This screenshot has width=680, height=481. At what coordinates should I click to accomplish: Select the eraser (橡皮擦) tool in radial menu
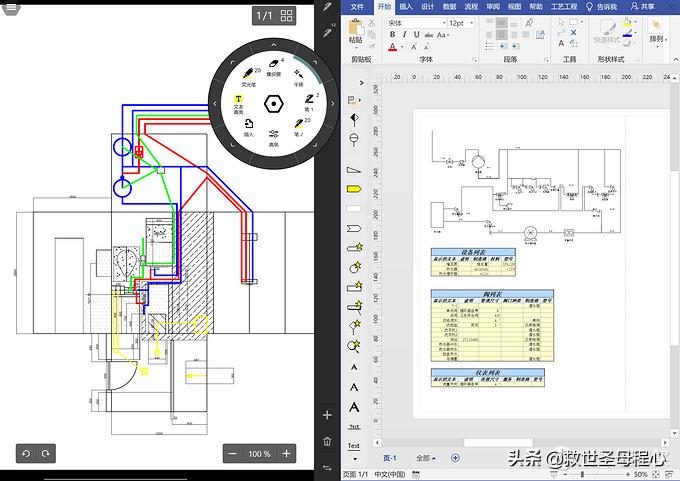(x=273, y=65)
